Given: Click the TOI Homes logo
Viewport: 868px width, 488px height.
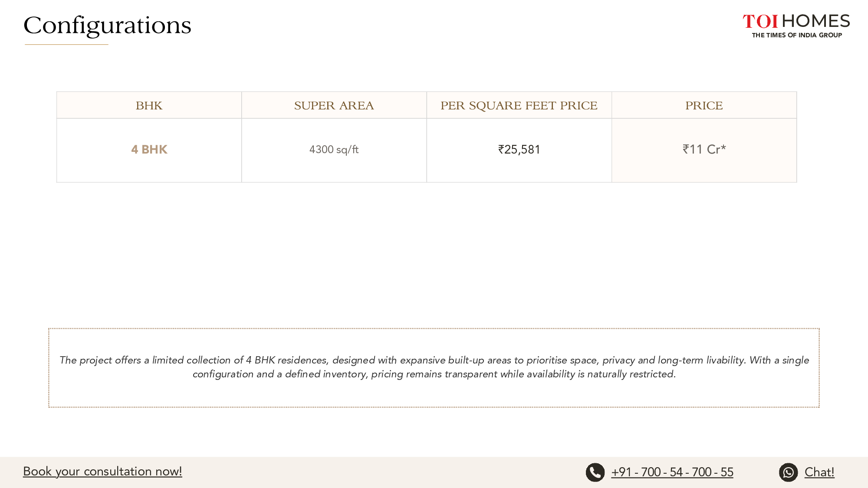Looking at the screenshot, I should (796, 26).
